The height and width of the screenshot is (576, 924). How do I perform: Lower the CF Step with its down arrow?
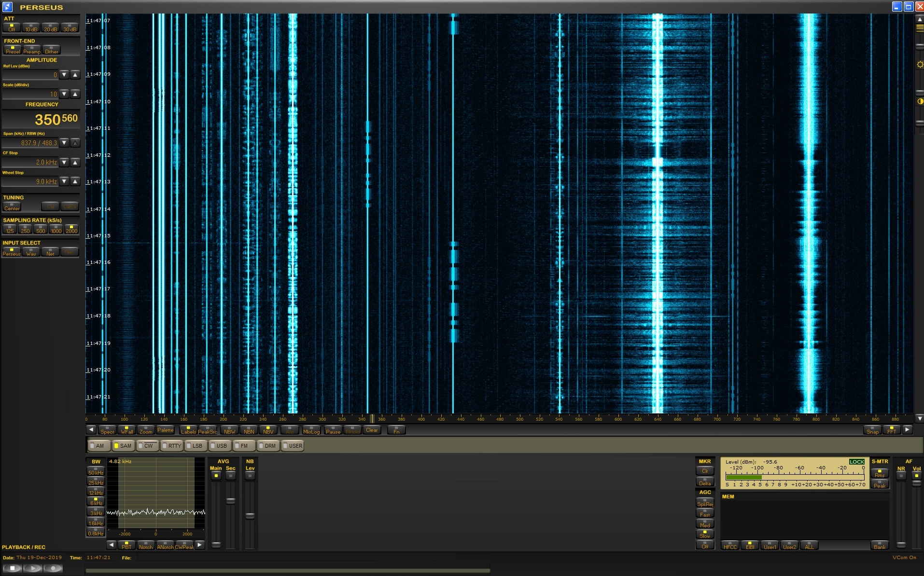[x=64, y=163]
